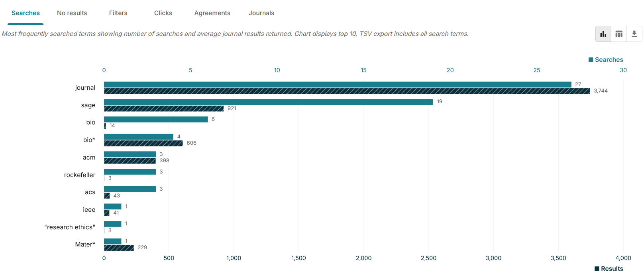Click the rockefeller searches bar
Screen dimensions: 644x276
130,172
